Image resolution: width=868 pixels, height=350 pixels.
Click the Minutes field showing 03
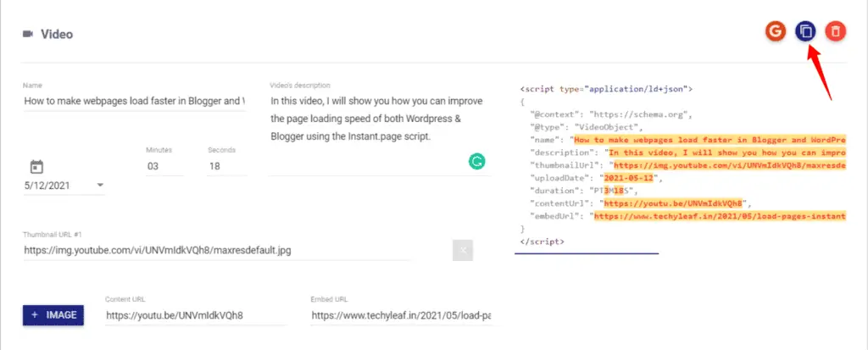tap(164, 165)
